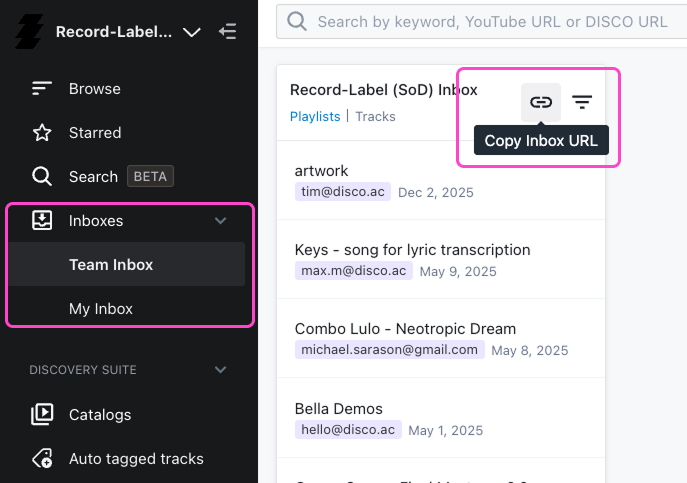Click the magnifier icon in the search bar
Image resolution: width=687 pixels, height=483 pixels.
tap(297, 21)
